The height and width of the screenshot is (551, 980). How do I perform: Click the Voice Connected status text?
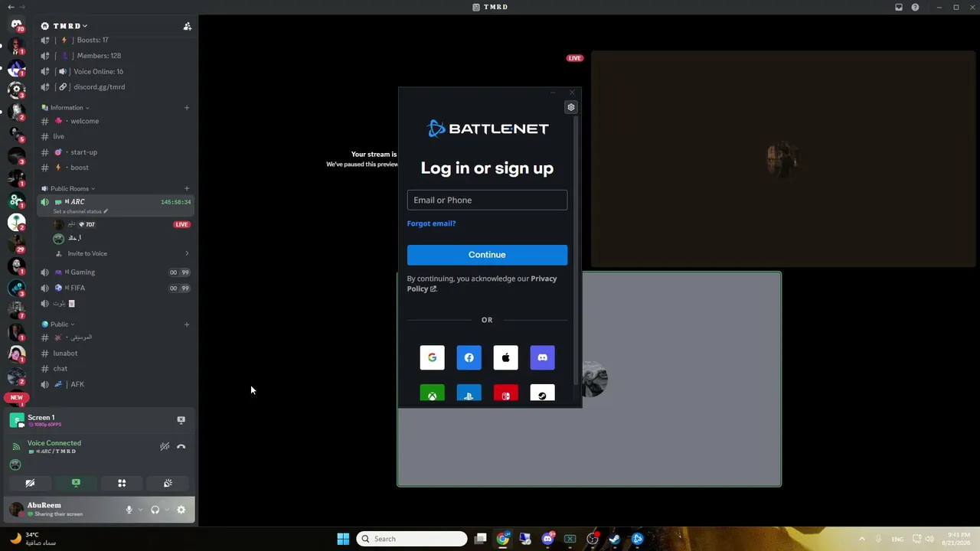54,443
